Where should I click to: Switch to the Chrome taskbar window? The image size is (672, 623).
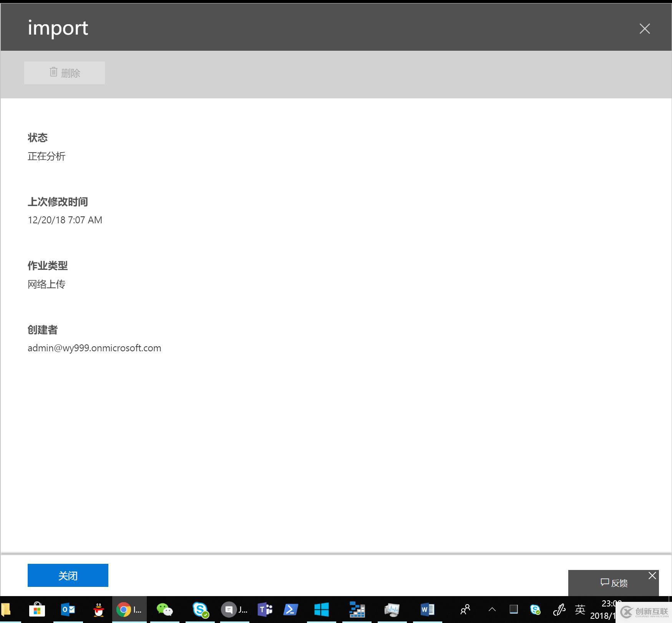click(x=129, y=610)
